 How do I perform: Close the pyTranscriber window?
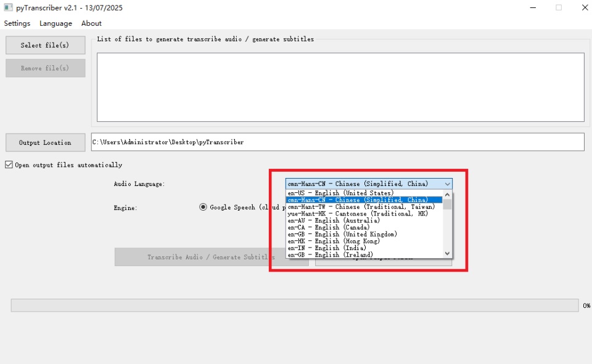point(585,7)
